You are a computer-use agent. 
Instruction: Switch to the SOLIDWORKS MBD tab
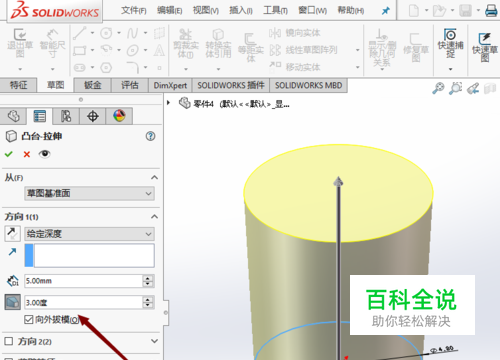(308, 85)
